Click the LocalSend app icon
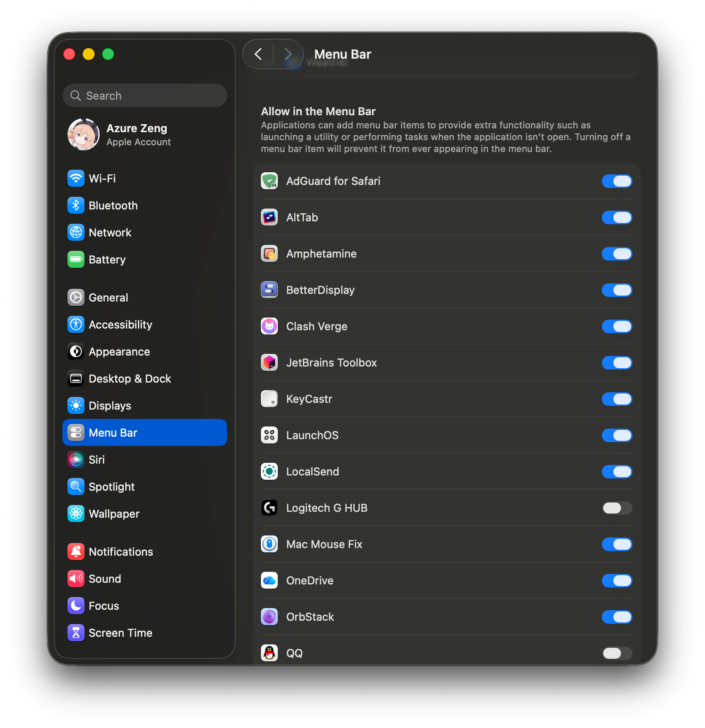705x728 pixels. click(x=269, y=472)
